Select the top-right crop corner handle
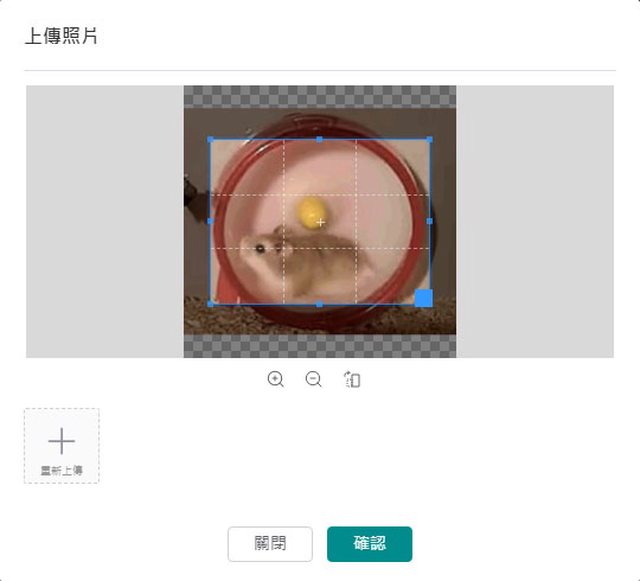The height and width of the screenshot is (581, 640). tap(429, 140)
